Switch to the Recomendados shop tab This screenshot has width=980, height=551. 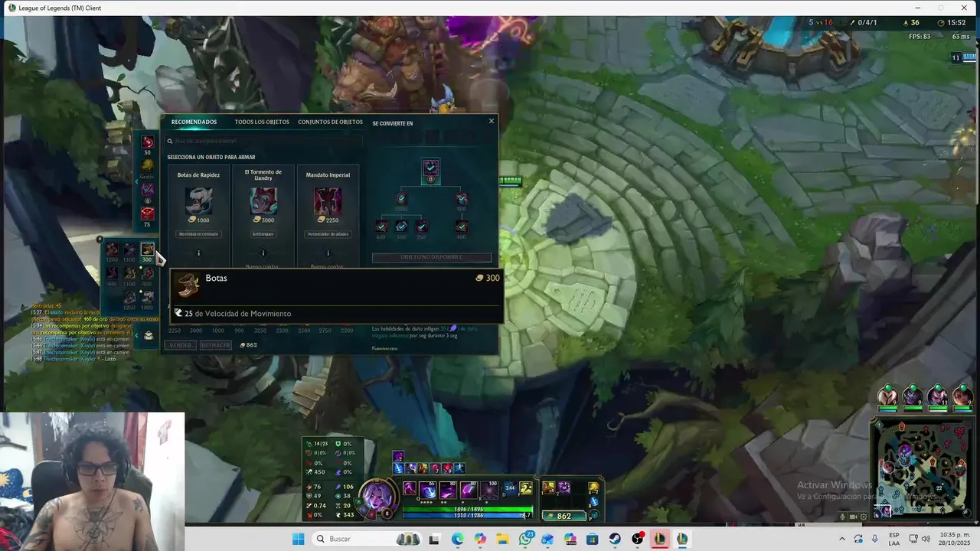point(194,122)
